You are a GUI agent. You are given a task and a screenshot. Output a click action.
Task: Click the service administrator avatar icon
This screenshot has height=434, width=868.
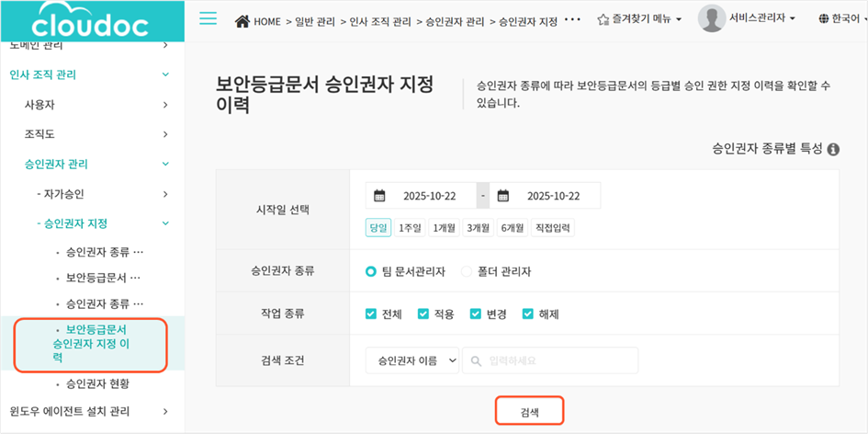click(x=712, y=18)
